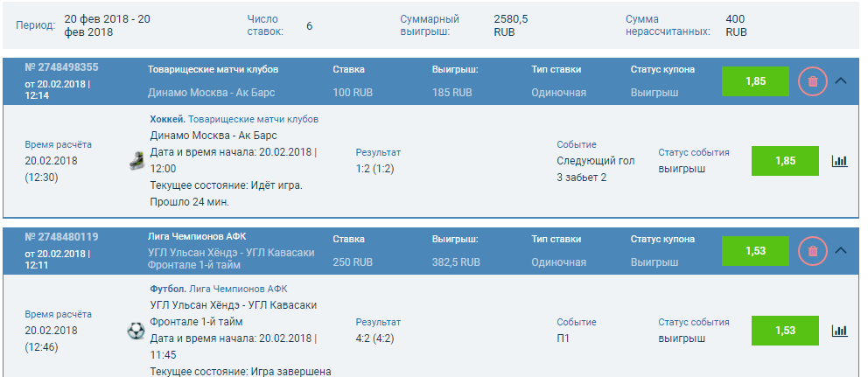Open the Футбол. Лига Чемпионов АФК link
The height and width of the screenshot is (377, 868).
pyautogui.click(x=219, y=289)
